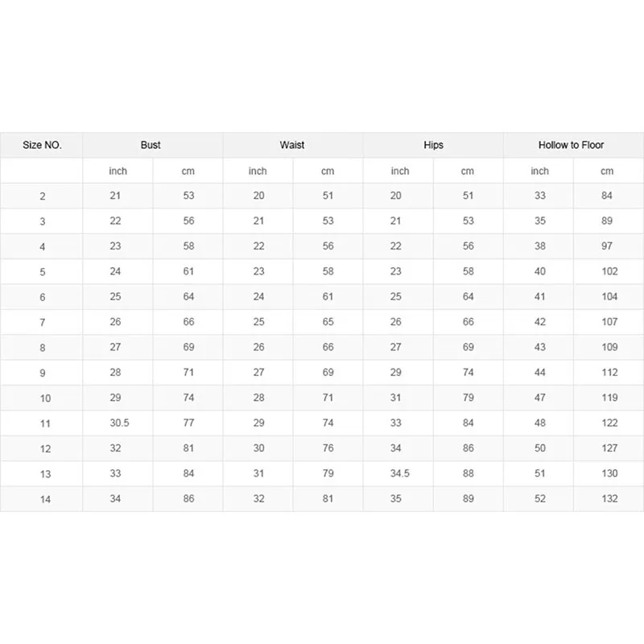The image size is (644, 644).
Task: Click the Bust column header
Action: tap(151, 145)
